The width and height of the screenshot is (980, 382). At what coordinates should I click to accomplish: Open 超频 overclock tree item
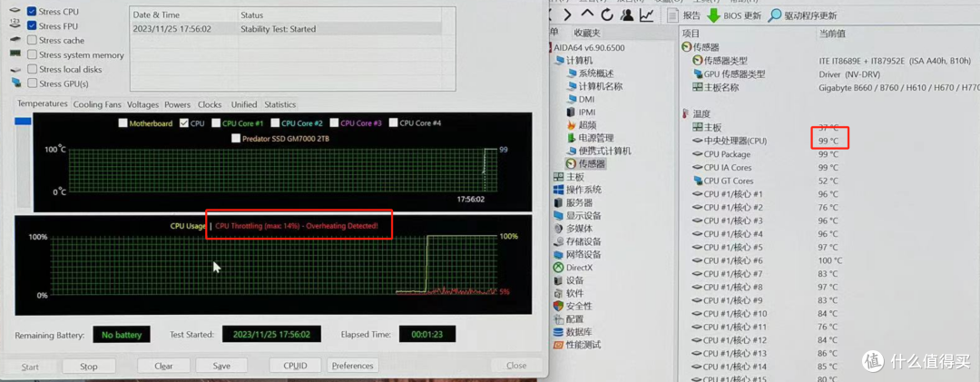click(582, 125)
